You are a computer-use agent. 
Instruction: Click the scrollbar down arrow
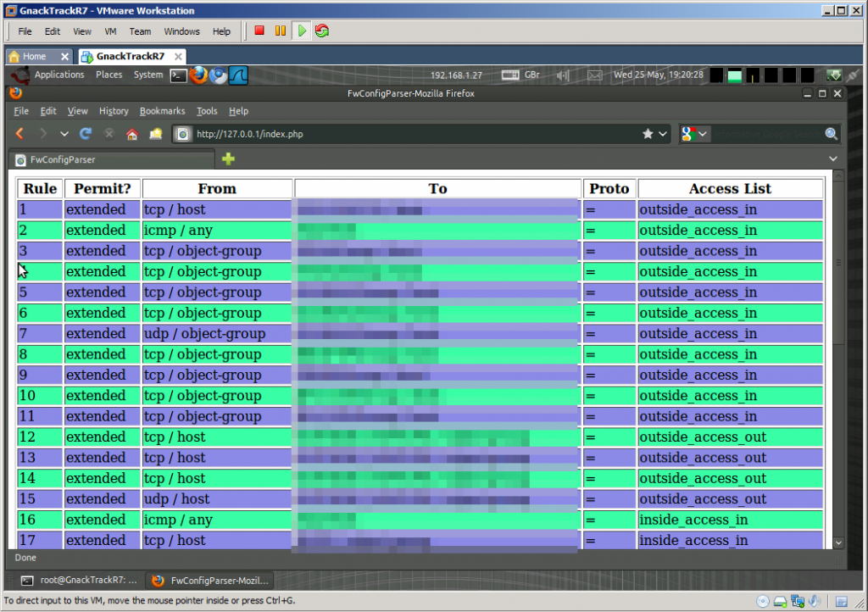click(838, 542)
